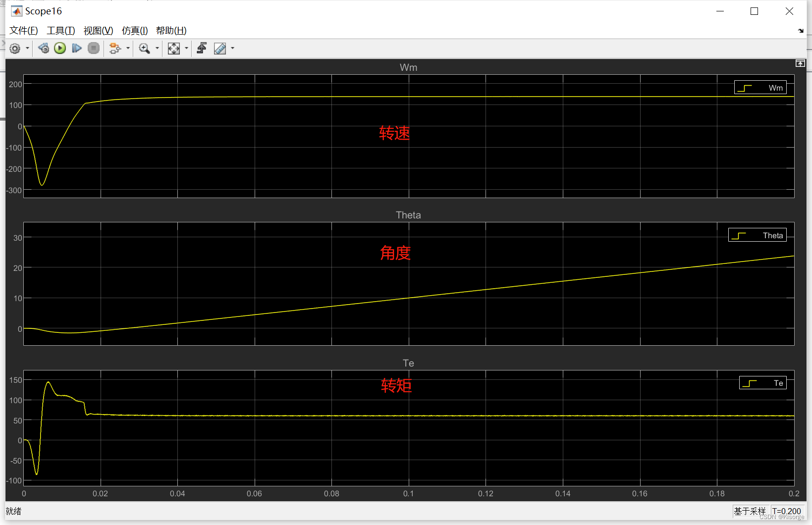Enable the cursor measurements ruler icon
The image size is (812, 525).
(x=219, y=49)
